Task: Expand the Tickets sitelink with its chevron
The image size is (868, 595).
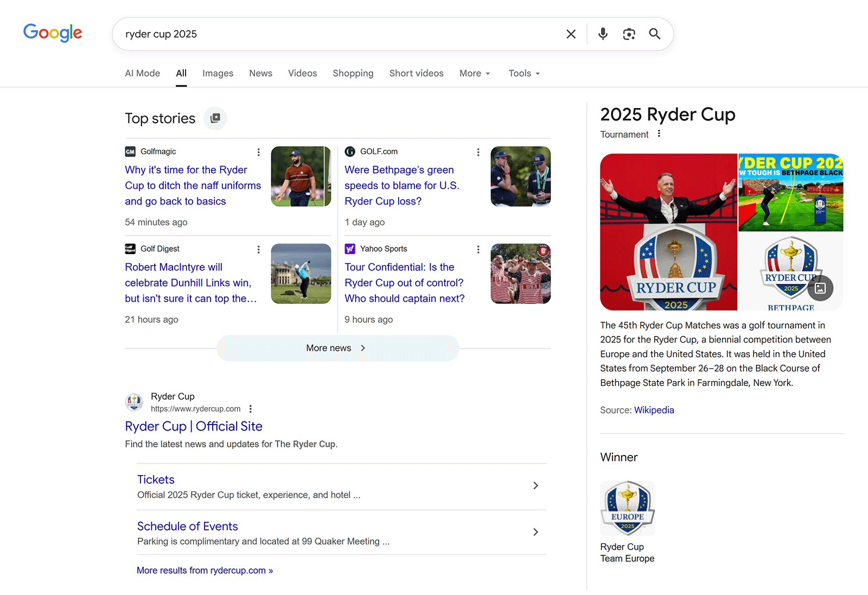Action: click(535, 485)
